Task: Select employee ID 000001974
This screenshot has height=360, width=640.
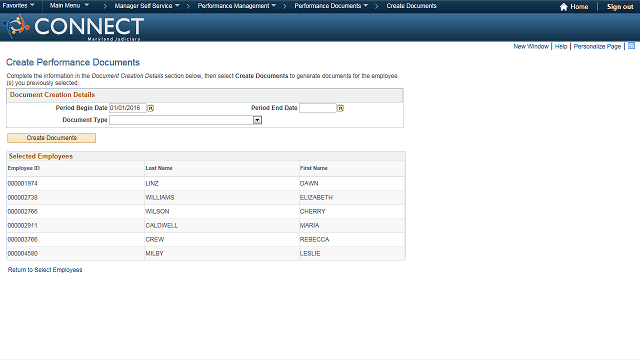Action: click(x=22, y=184)
